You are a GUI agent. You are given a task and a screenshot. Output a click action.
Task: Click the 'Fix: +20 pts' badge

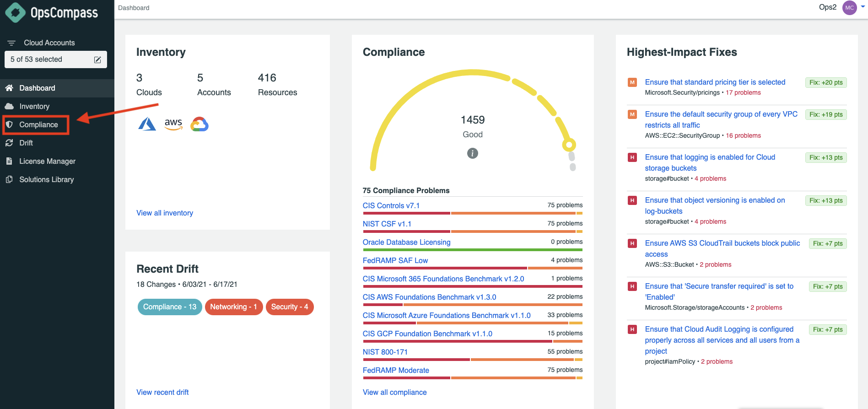[x=826, y=83]
